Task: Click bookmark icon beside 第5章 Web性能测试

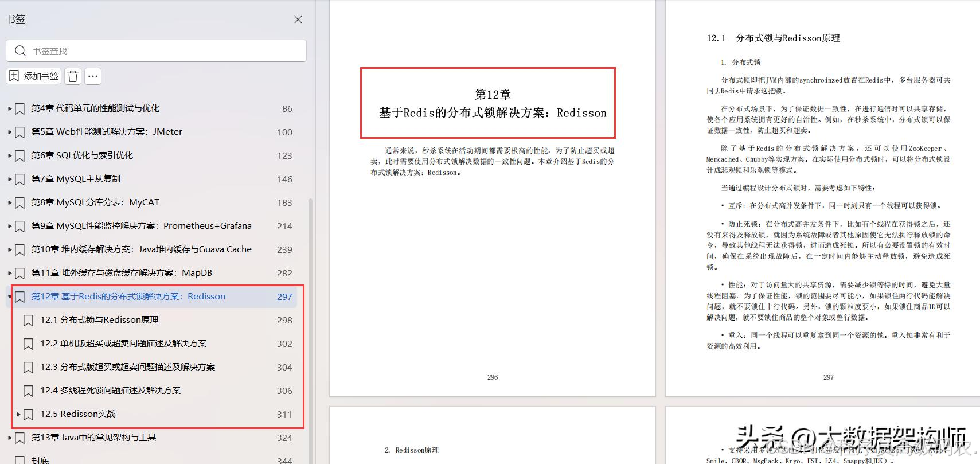Action: [19, 132]
